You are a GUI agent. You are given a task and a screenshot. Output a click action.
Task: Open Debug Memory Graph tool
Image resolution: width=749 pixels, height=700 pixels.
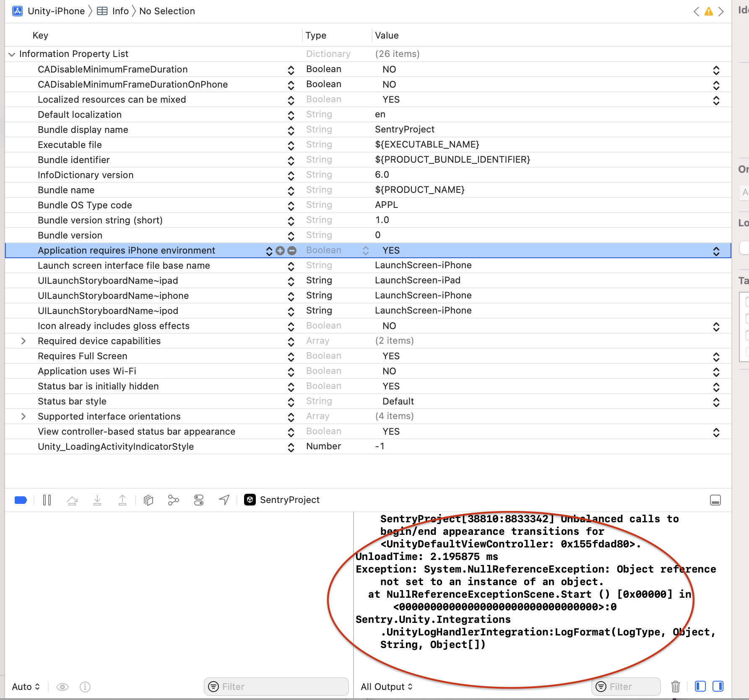point(173,500)
